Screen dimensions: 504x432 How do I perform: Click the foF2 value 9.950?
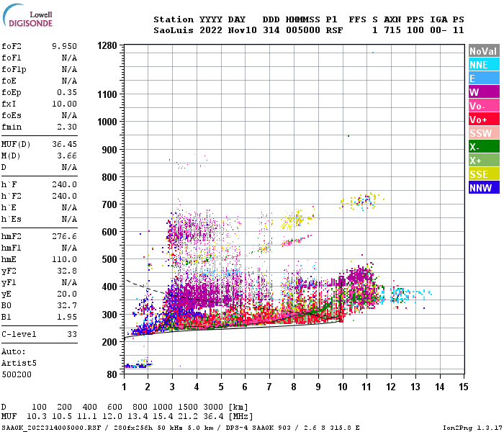64,46
